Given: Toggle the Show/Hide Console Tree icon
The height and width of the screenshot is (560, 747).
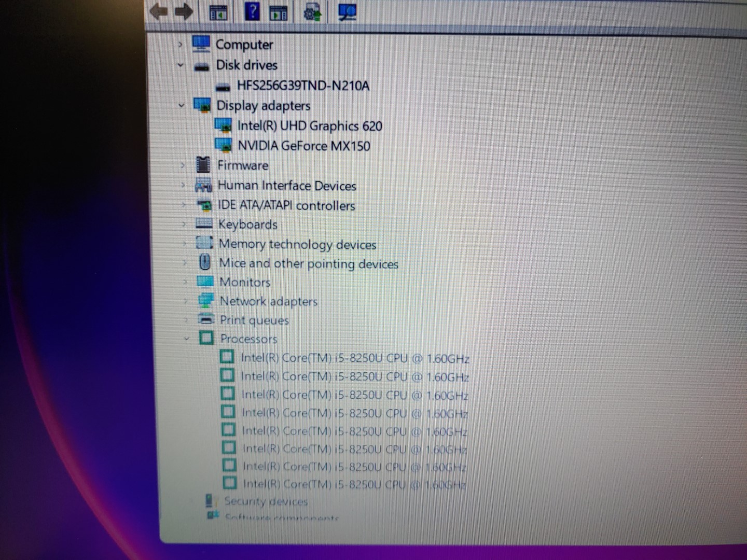Looking at the screenshot, I should click(218, 12).
